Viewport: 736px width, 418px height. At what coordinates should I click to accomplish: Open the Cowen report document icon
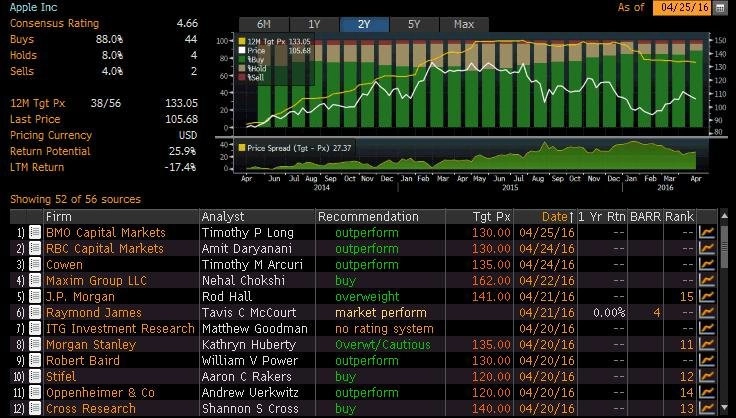point(35,264)
